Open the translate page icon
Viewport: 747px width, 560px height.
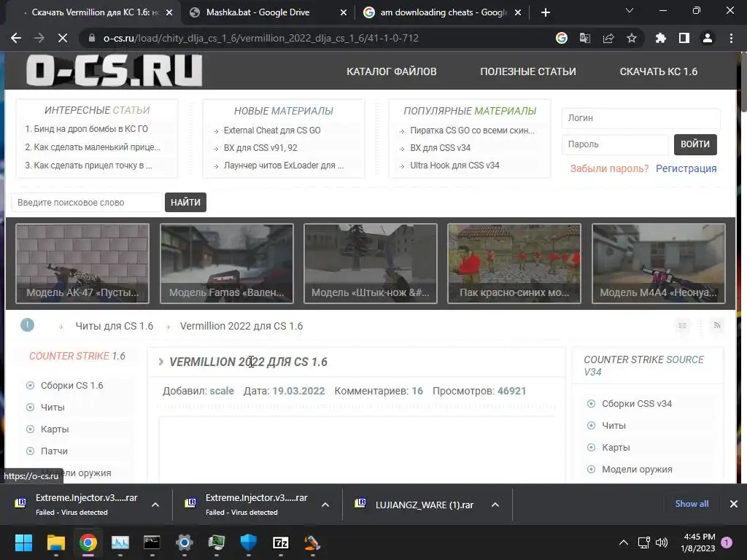[585, 38]
